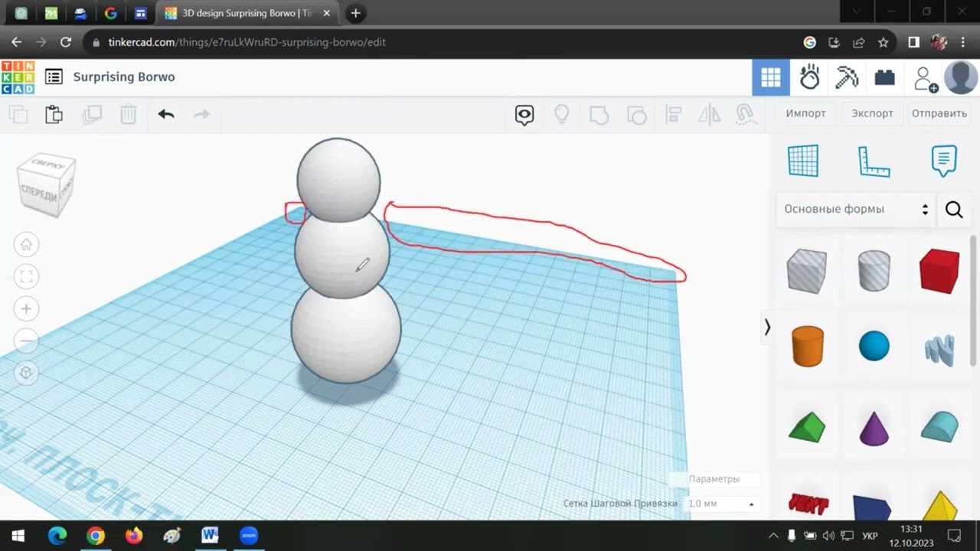Screen dimensions: 980x551
Task: Pick the blue Sphere shape
Action: point(874,346)
